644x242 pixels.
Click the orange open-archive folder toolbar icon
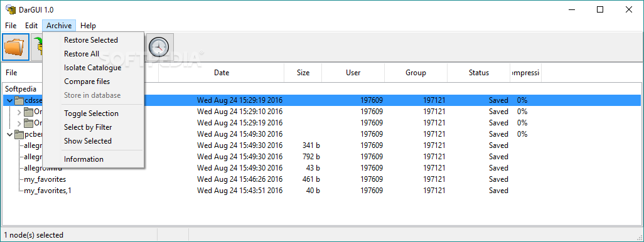(16, 47)
